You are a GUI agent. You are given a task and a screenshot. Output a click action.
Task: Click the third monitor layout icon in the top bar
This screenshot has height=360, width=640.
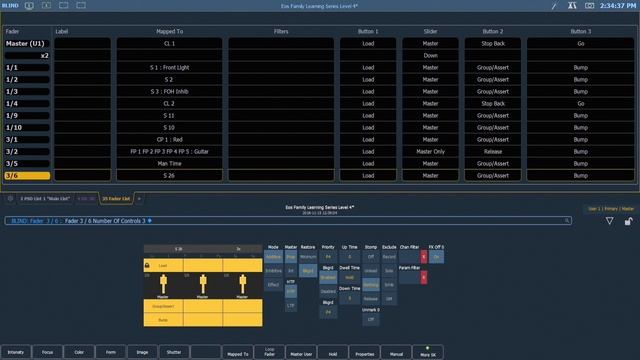tap(64, 6)
